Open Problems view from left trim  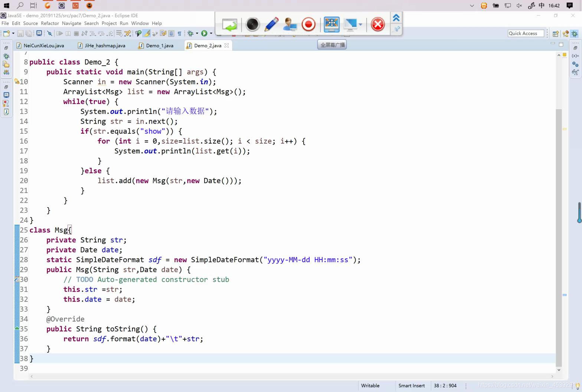pyautogui.click(x=6, y=103)
